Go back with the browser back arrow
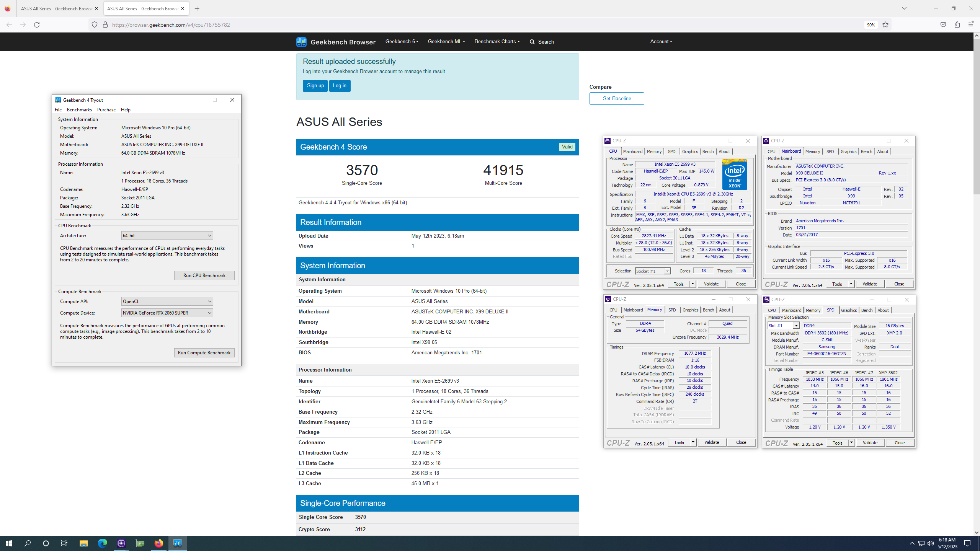The height and width of the screenshot is (551, 980). [x=9, y=25]
